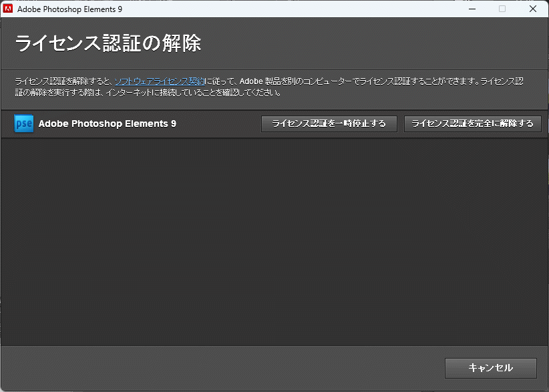Click blank header area right of the heading
549x392 pixels.
tap(374, 43)
